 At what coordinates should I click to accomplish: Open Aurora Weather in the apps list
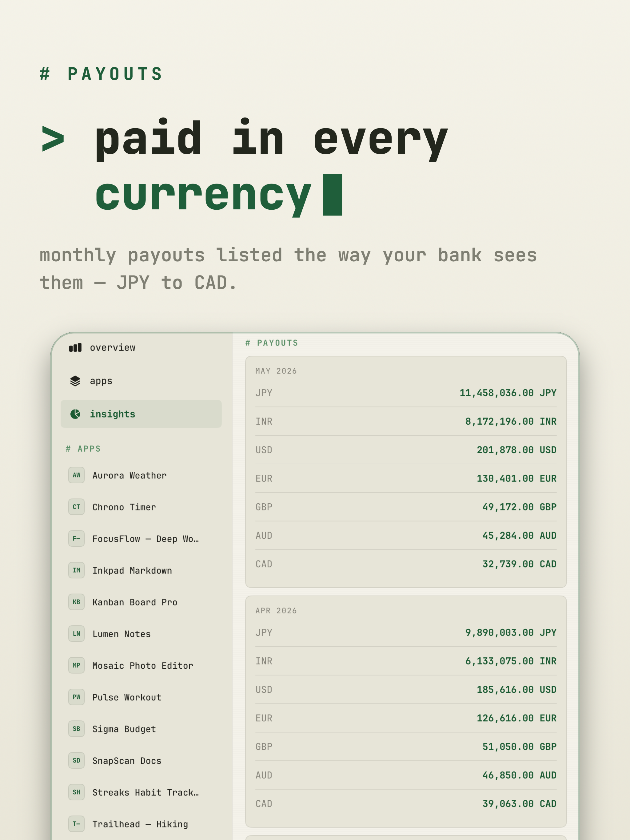pyautogui.click(x=141, y=475)
